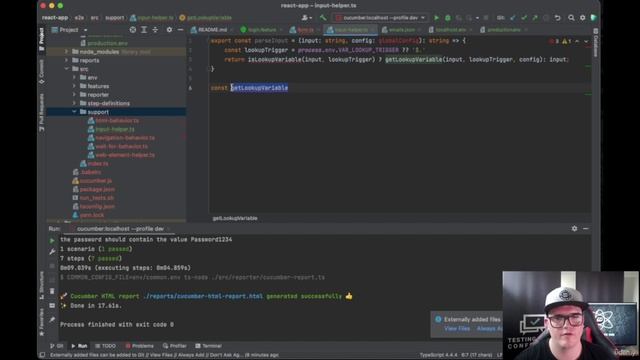The width and height of the screenshot is (640, 360).
Task: Open cucumber-html-report.html link in console
Action: click(x=203, y=296)
